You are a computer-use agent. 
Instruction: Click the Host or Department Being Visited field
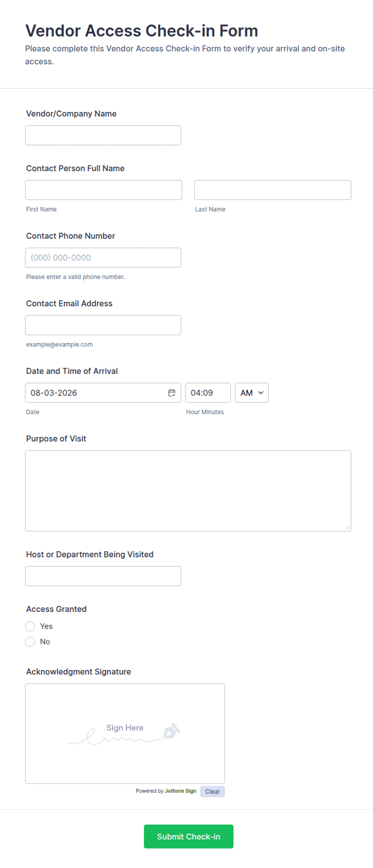pos(103,576)
